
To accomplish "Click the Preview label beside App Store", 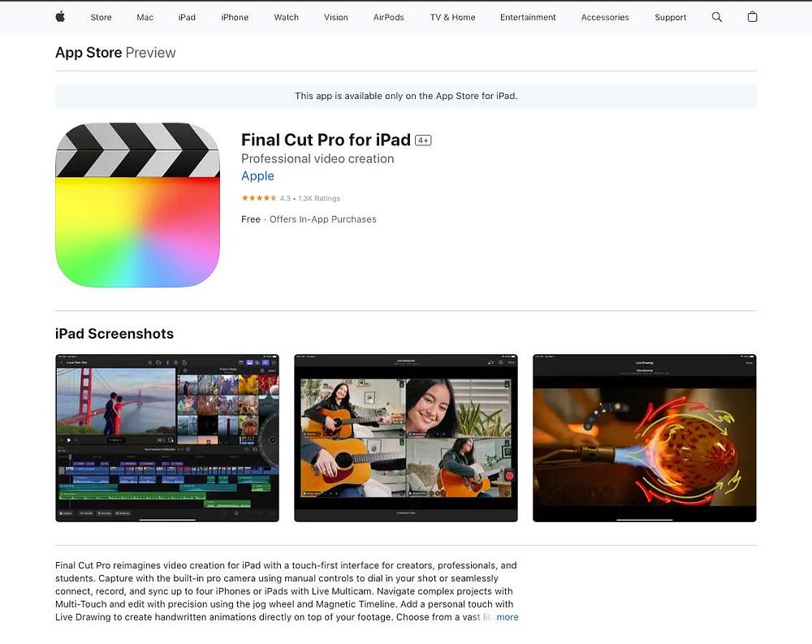I will click(x=150, y=52).
